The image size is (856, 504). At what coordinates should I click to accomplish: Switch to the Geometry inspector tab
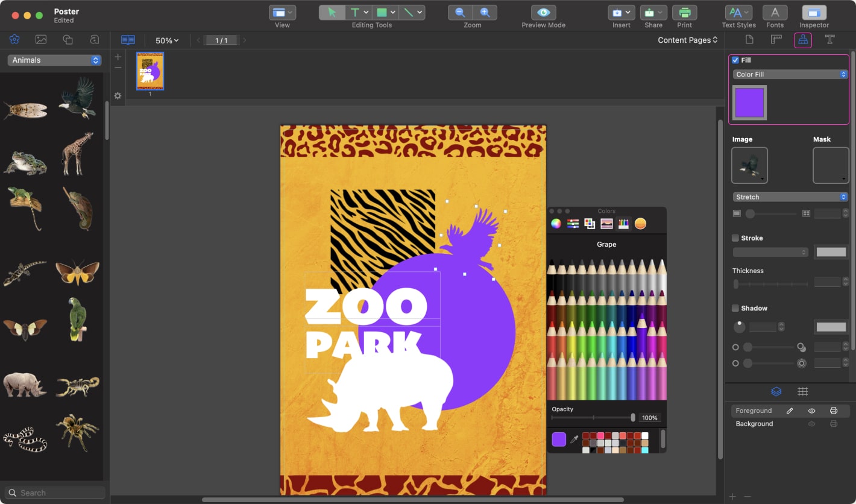click(775, 40)
